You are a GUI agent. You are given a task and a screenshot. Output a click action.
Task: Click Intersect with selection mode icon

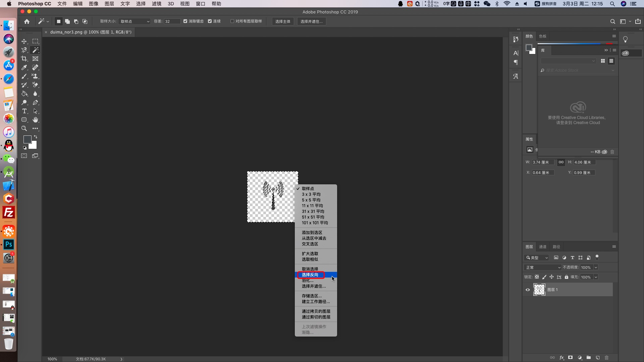(x=85, y=21)
